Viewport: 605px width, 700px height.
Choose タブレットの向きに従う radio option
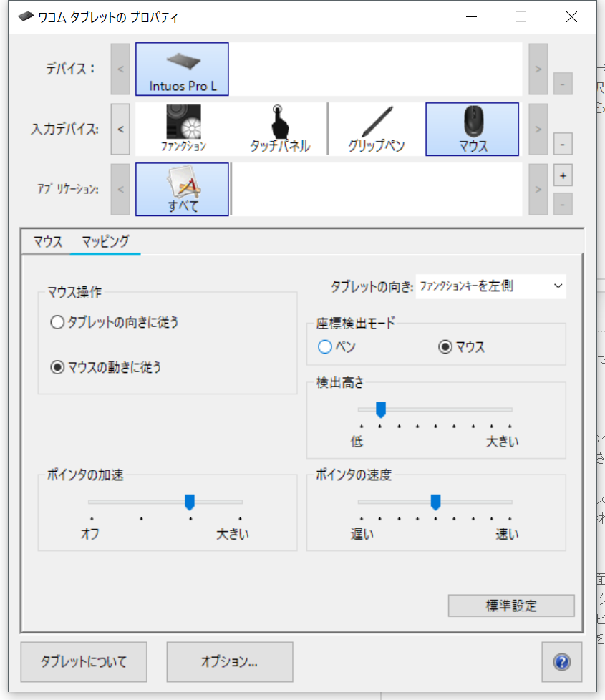pos(115,322)
